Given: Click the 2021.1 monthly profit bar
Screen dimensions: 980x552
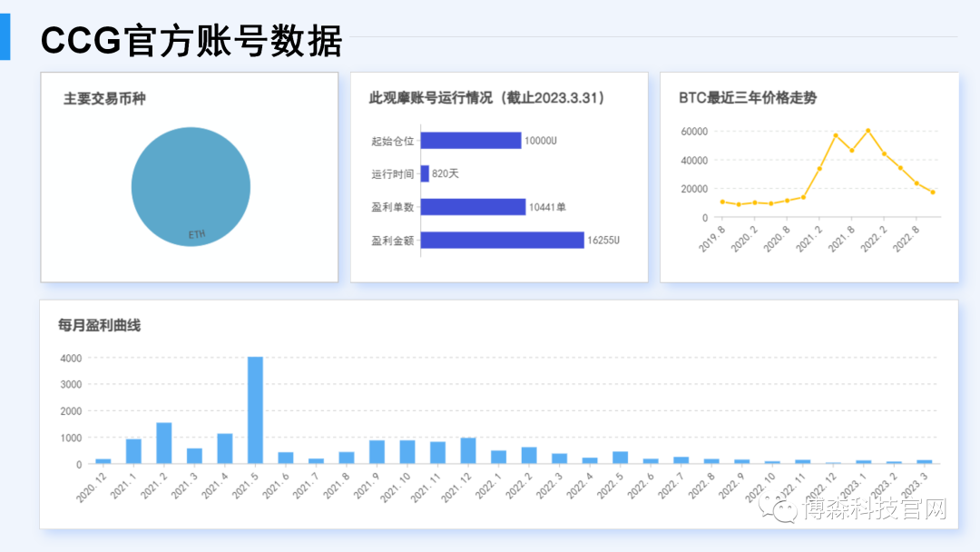Looking at the screenshot, I should click(133, 451).
